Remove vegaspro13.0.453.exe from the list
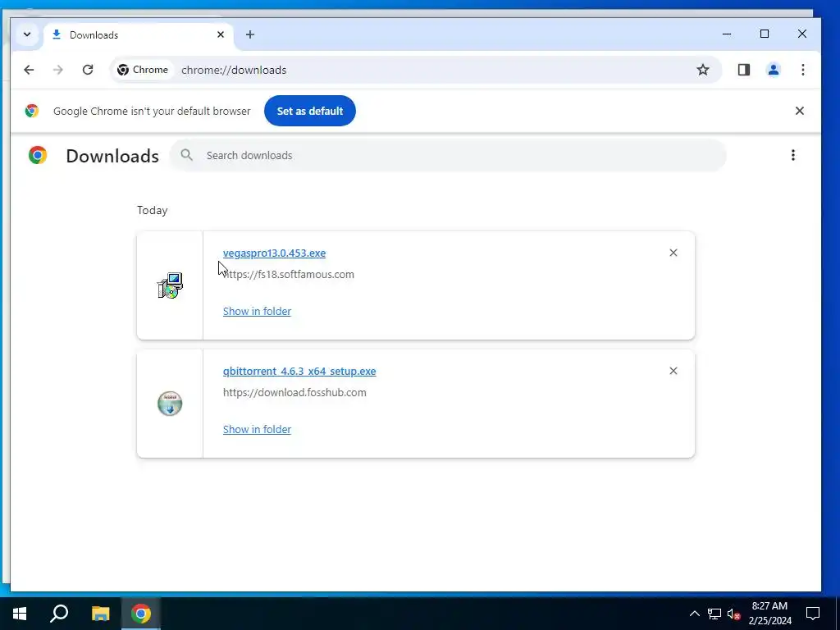 point(673,253)
